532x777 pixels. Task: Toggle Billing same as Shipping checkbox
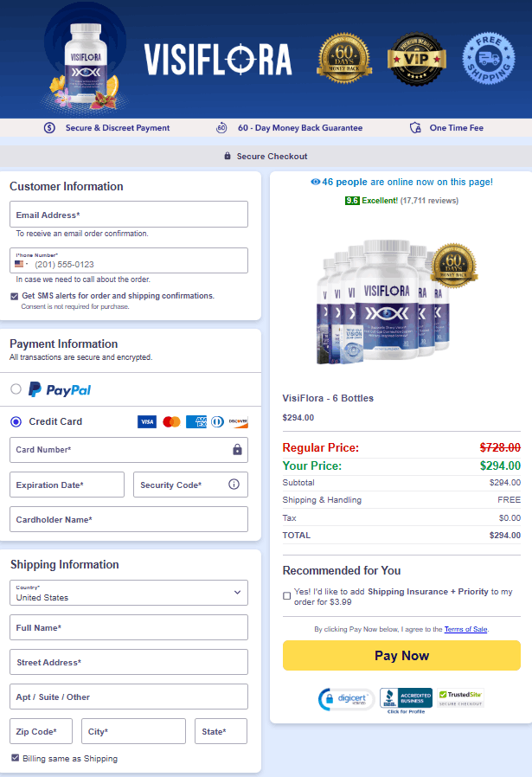pos(15,758)
